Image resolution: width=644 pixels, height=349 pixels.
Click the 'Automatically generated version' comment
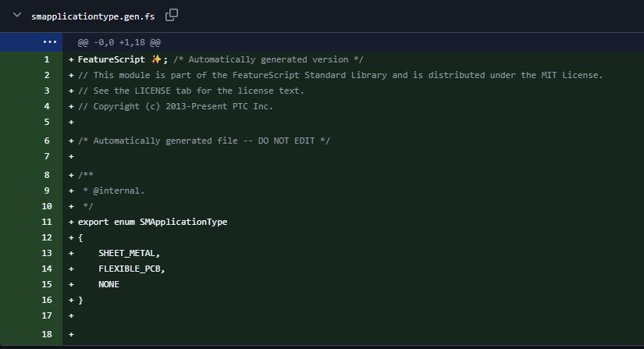[x=269, y=59]
